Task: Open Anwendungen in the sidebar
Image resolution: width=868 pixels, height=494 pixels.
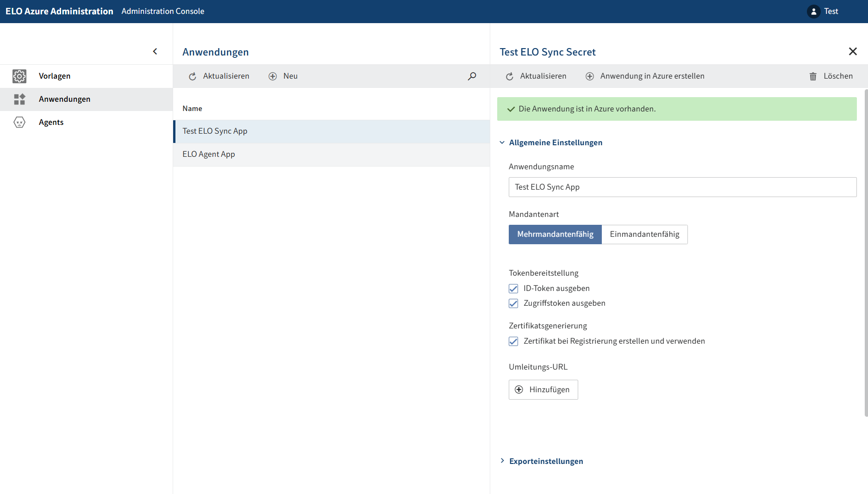Action: (x=86, y=99)
